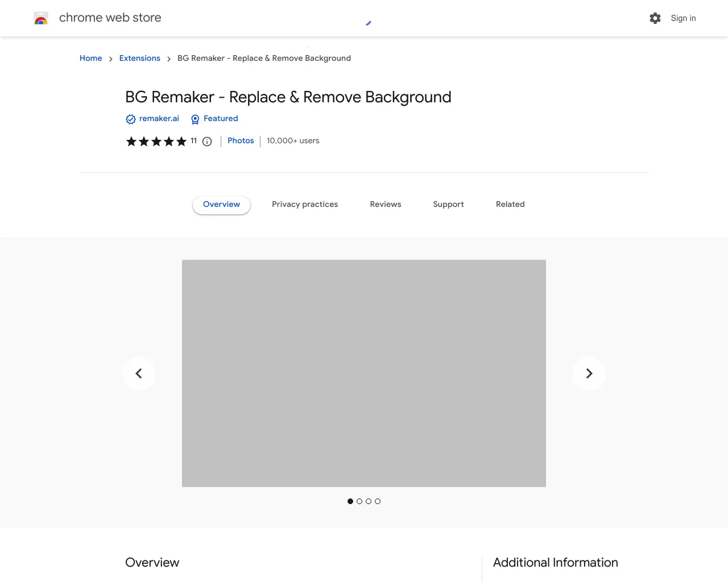
Task: Click the breadcrumb chevron after Home
Action: [111, 59]
